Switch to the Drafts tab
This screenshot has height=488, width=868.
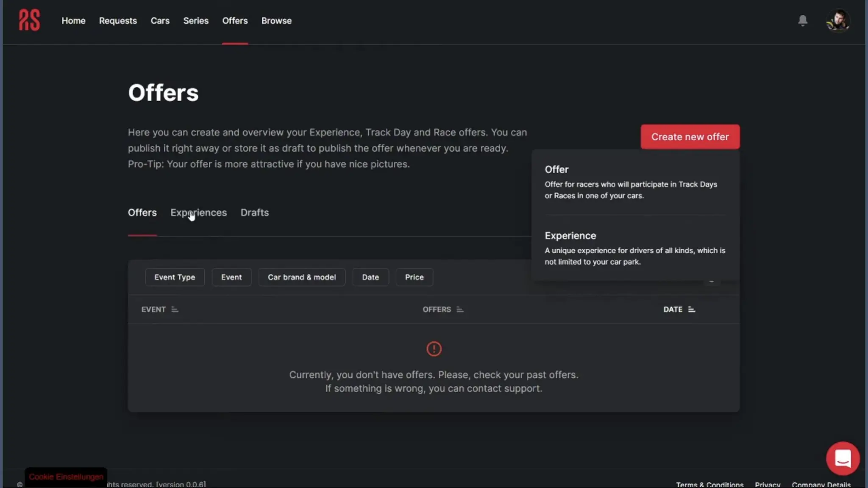(255, 213)
